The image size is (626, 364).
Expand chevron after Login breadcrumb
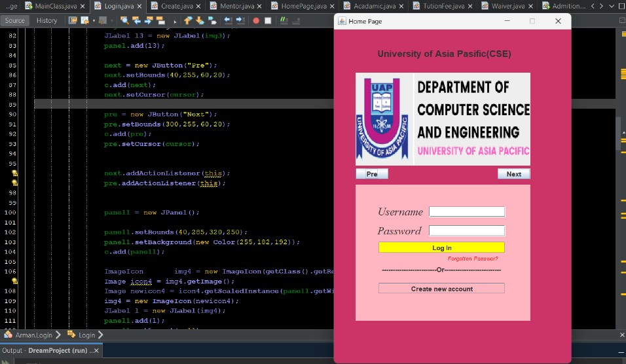pyautogui.click(x=101, y=335)
